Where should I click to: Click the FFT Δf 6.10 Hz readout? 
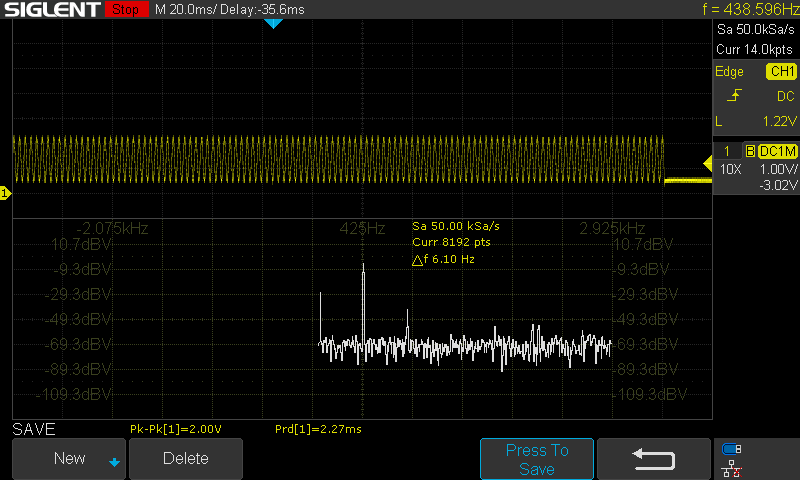[x=443, y=259]
